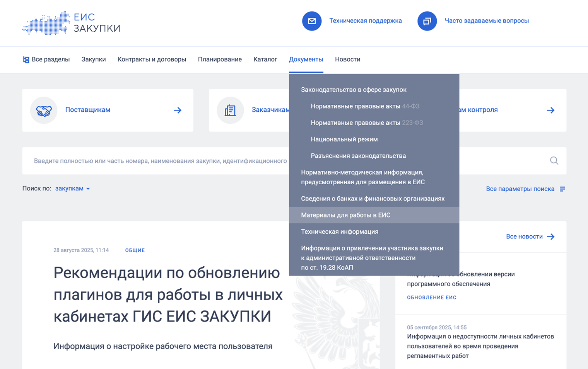The height and width of the screenshot is (369, 588).
Task: Click the ЕИС Закупки logo
Action: coord(71,23)
